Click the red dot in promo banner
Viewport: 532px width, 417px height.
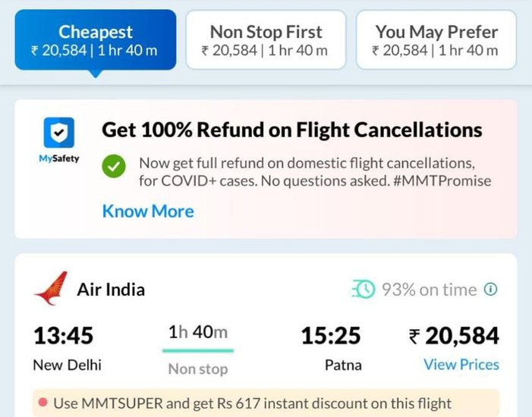click(x=43, y=403)
